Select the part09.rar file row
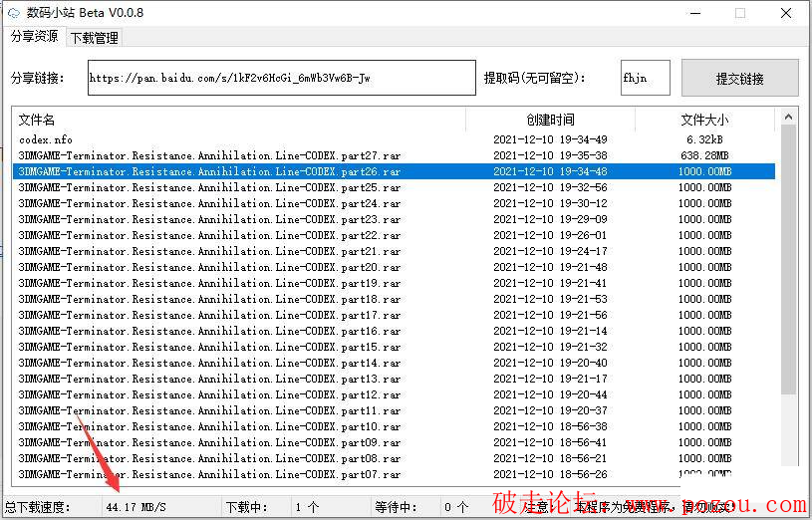The height and width of the screenshot is (520, 812). pyautogui.click(x=395, y=442)
